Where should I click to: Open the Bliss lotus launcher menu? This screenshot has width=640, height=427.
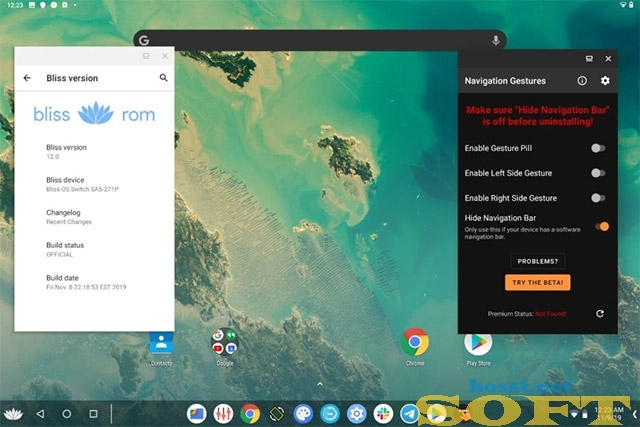tap(13, 414)
